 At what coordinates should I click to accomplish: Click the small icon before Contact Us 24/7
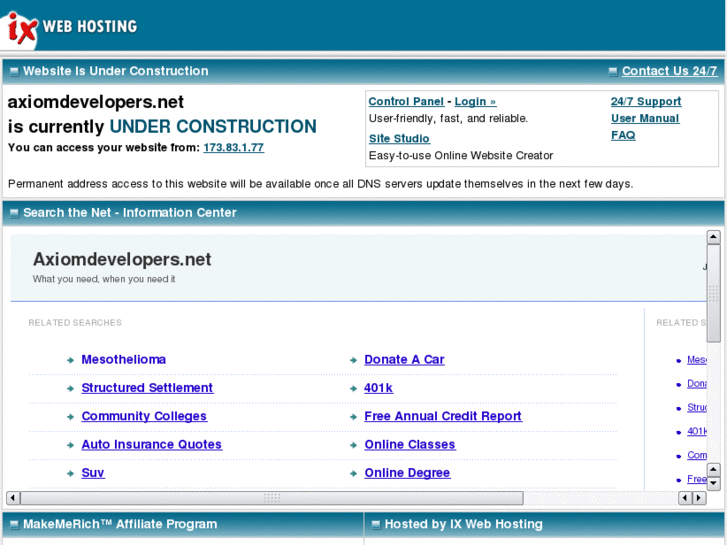(x=613, y=71)
